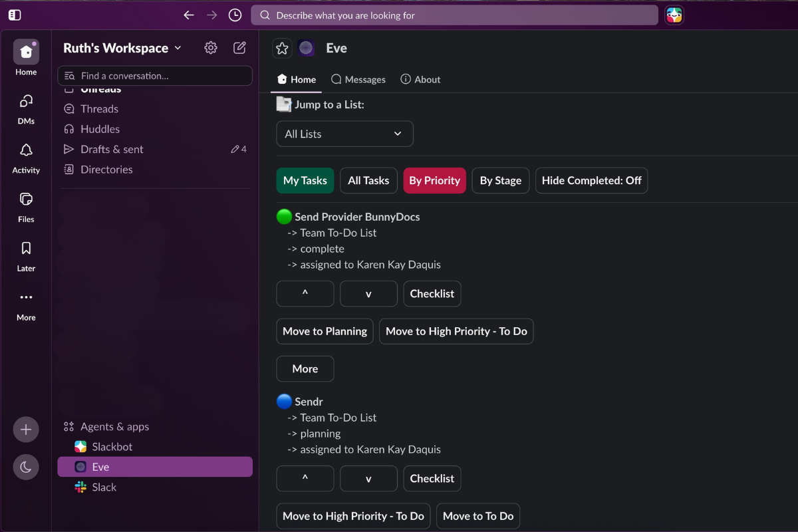Star the Eve app
The width and height of the screenshot is (798, 532).
click(282, 48)
